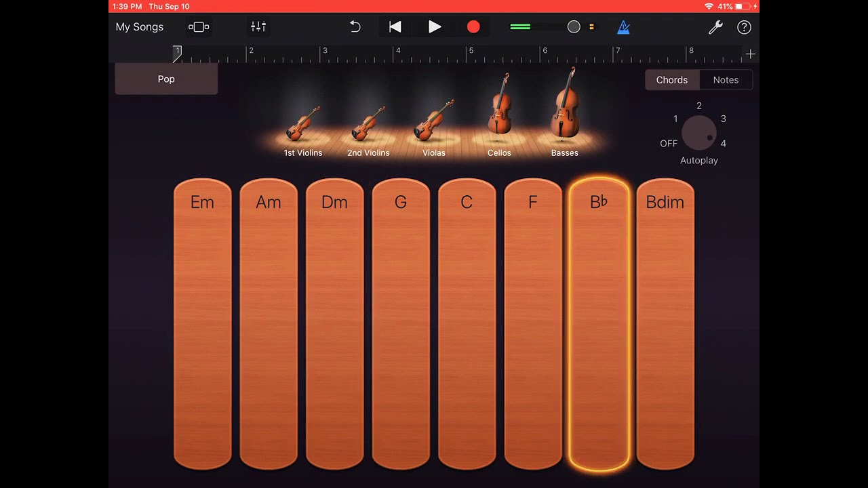Play the Am chord strip
The width and height of the screenshot is (868, 488).
click(x=269, y=324)
